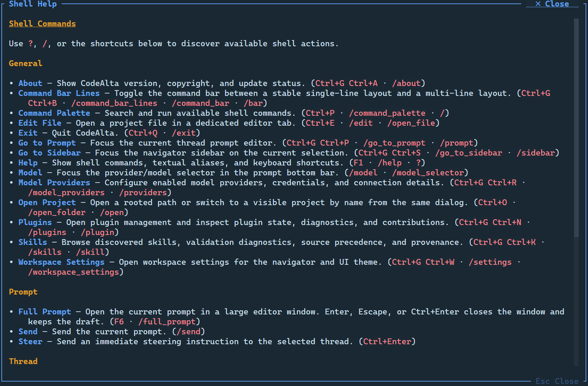This screenshot has width=588, height=386.
Task: Click the Ctrl+Enter shortcut for Steer
Action: tap(387, 341)
